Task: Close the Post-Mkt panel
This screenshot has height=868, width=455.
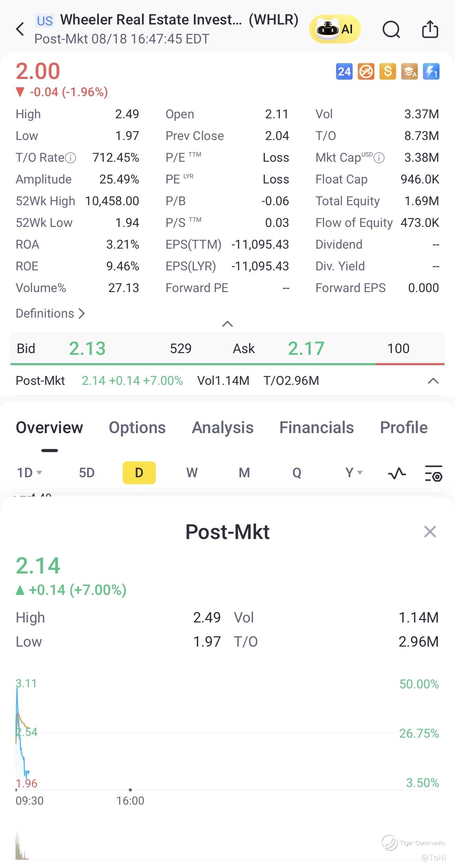Action: [x=430, y=532]
